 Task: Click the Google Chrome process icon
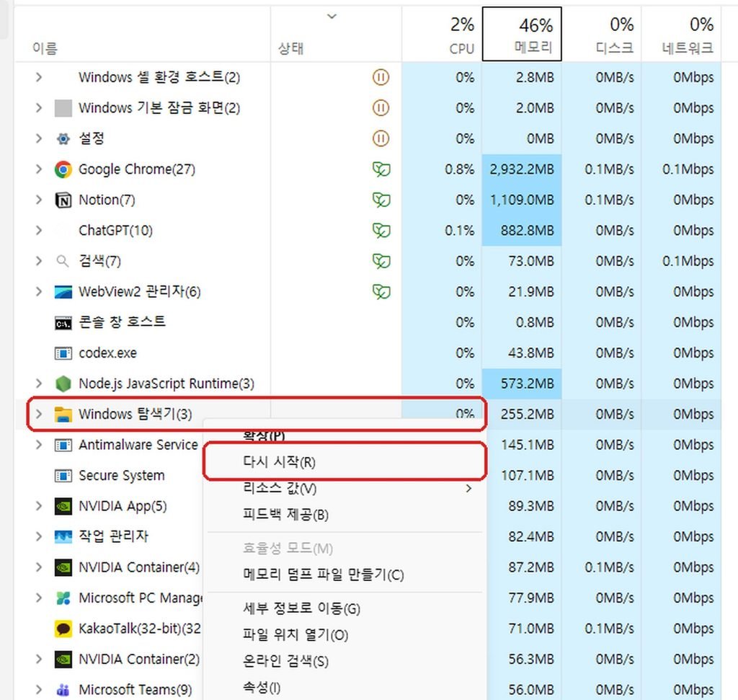(63, 169)
